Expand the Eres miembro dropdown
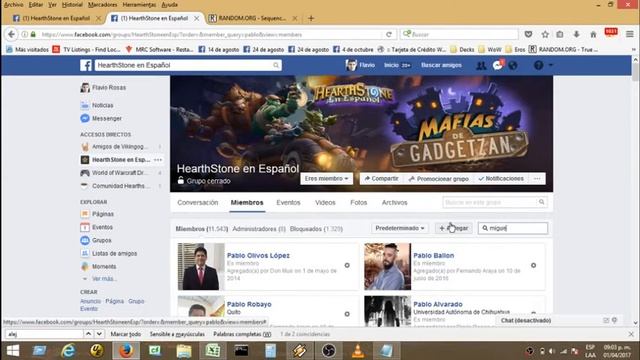This screenshot has height=360, width=640. pos(327,179)
